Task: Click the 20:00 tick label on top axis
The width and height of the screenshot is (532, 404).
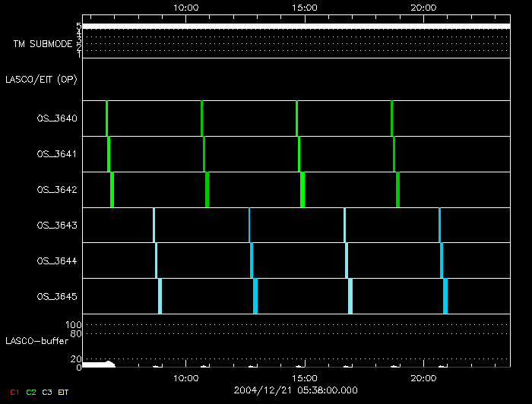Action: click(x=423, y=8)
